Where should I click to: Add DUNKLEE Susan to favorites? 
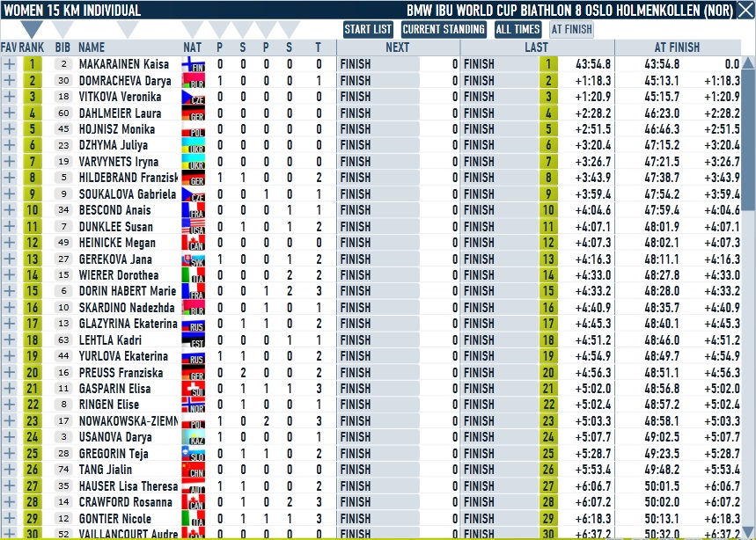[10, 226]
